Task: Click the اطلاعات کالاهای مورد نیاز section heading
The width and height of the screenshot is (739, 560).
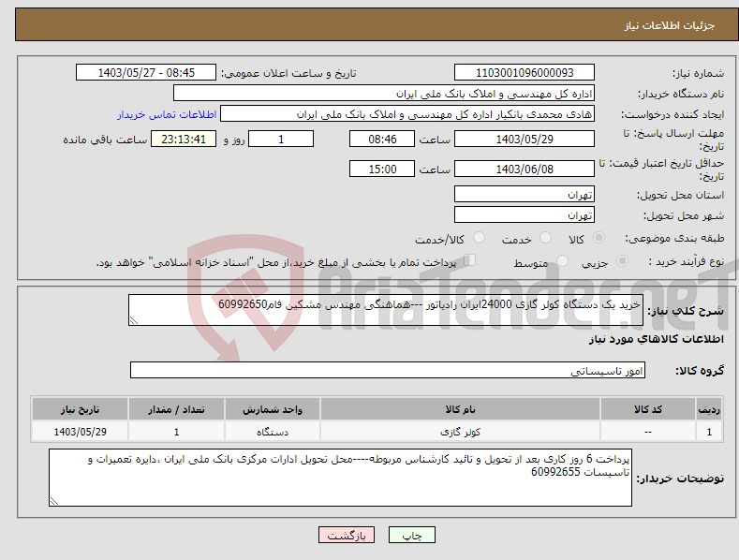Action: 656,339
